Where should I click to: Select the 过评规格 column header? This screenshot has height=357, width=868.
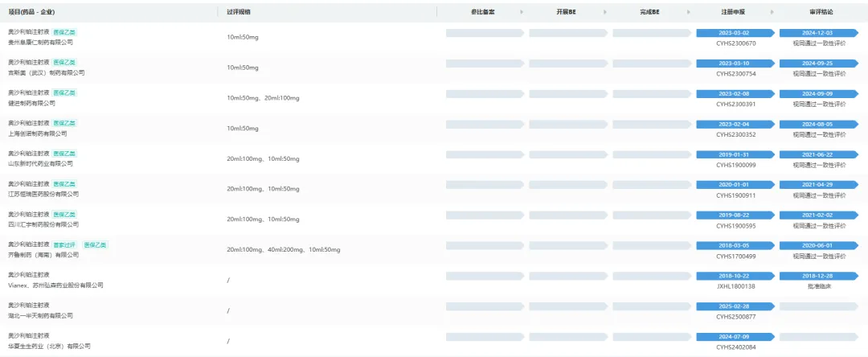(x=240, y=12)
